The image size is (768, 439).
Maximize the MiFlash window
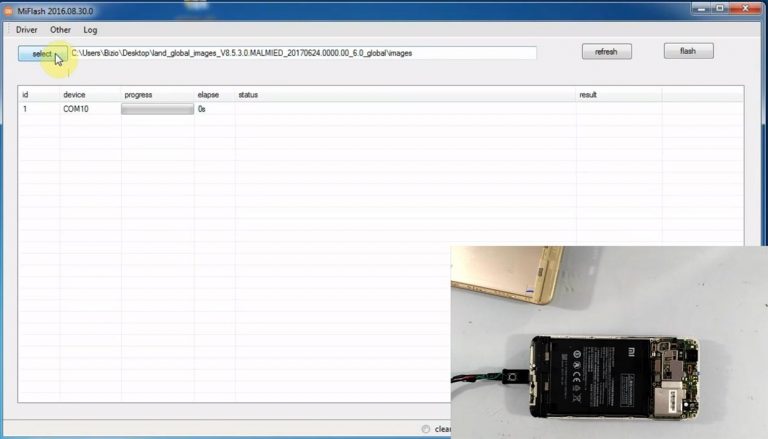point(720,8)
